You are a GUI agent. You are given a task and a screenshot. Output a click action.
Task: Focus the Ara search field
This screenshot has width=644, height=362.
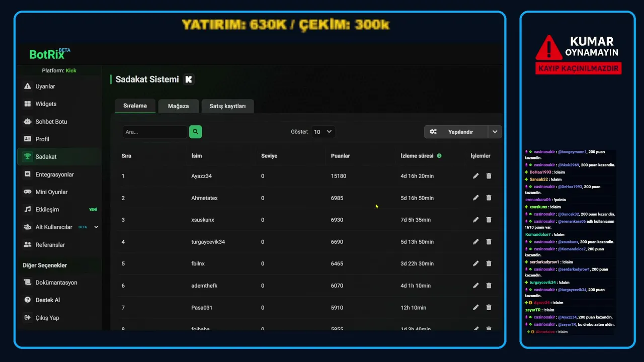coord(155,132)
